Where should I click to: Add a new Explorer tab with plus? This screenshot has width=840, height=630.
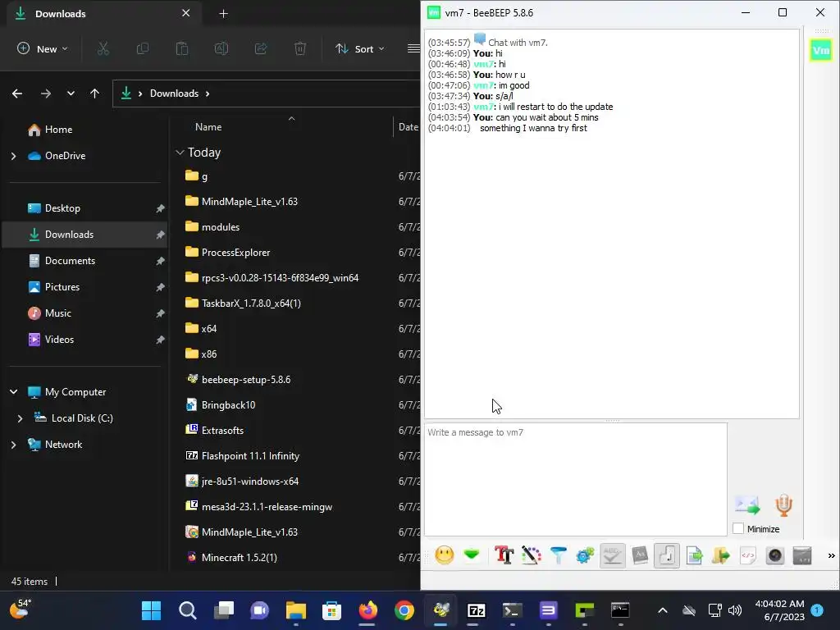pyautogui.click(x=223, y=14)
